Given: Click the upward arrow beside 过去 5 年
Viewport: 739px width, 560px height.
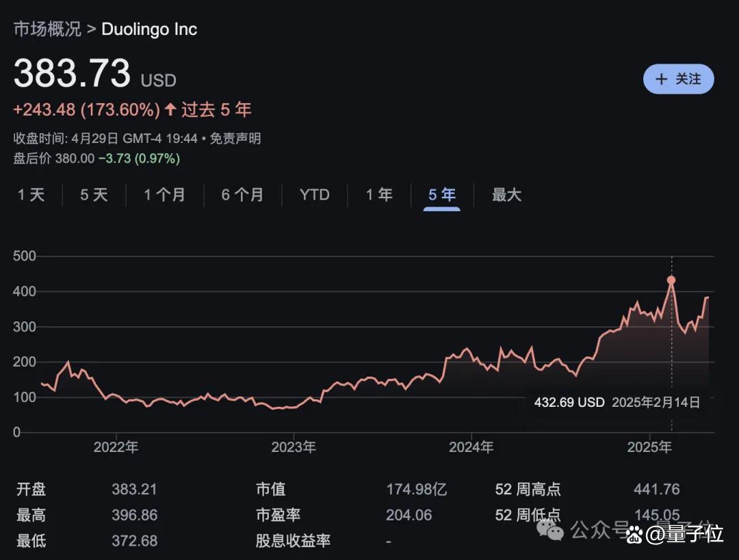Looking at the screenshot, I should tap(170, 109).
